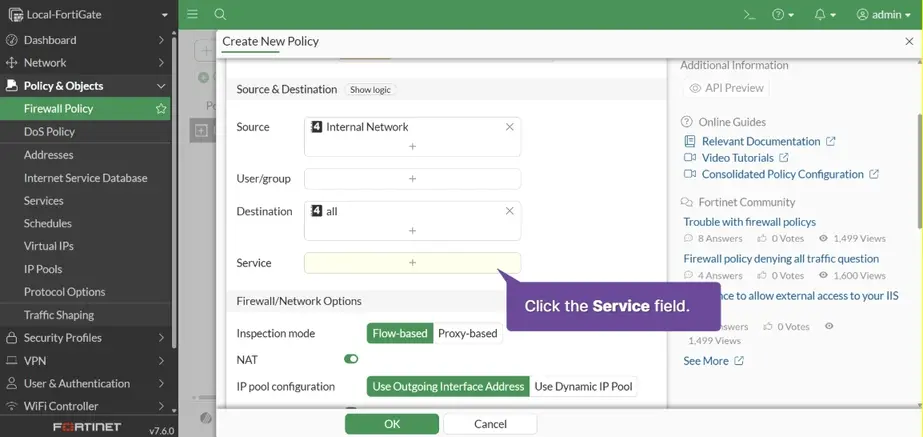923x437 pixels.
Task: Click the search magnifier icon
Action: click(x=220, y=14)
